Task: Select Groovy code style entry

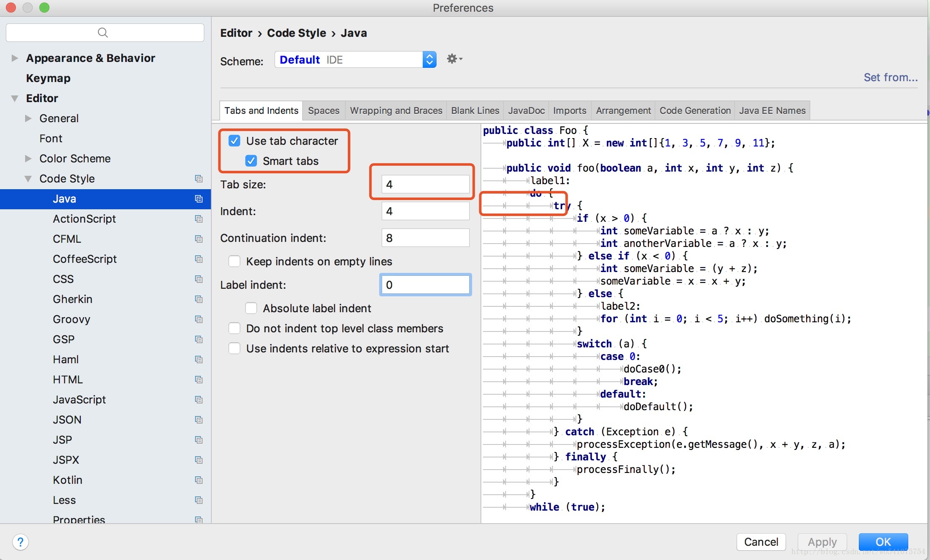Action: 71,319
